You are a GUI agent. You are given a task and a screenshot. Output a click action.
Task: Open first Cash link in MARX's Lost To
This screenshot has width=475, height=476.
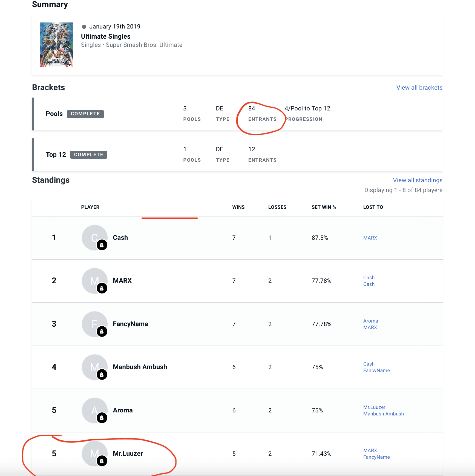coord(369,278)
